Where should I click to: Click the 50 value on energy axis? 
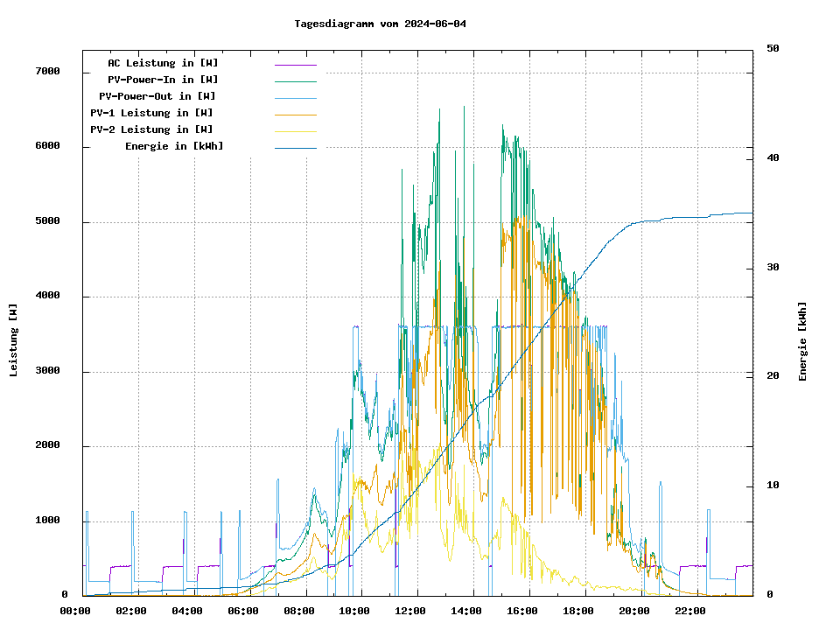773,49
